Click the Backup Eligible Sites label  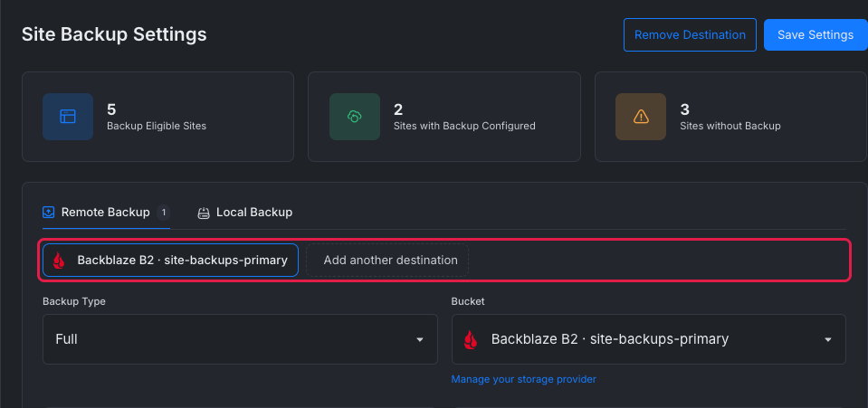click(157, 127)
